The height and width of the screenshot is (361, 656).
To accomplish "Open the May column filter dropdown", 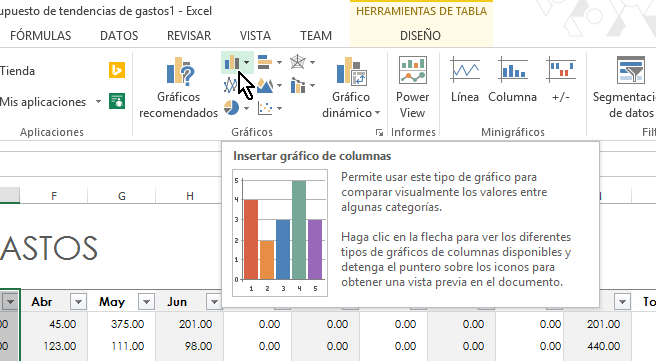I will click(x=146, y=302).
